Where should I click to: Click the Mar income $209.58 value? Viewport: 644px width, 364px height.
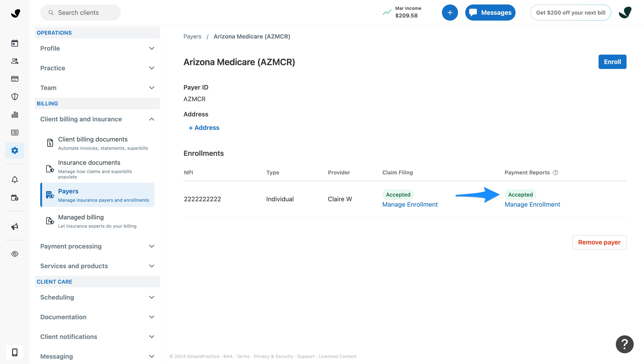[406, 15]
